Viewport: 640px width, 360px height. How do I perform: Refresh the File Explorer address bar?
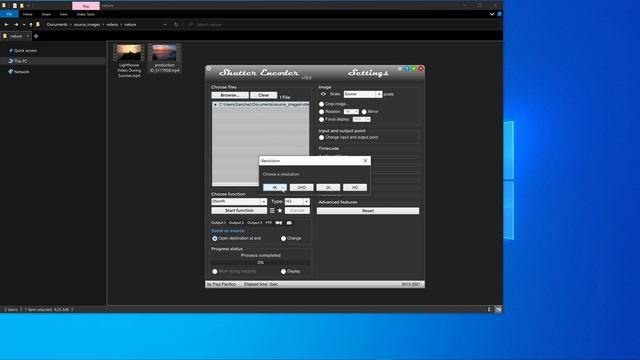pos(176,24)
